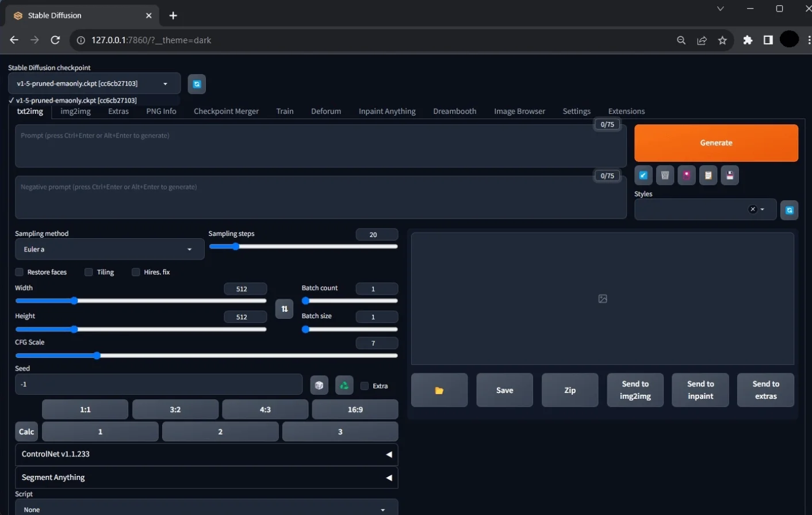
Task: Click the trash can clear prompt icon
Action: [x=665, y=176]
